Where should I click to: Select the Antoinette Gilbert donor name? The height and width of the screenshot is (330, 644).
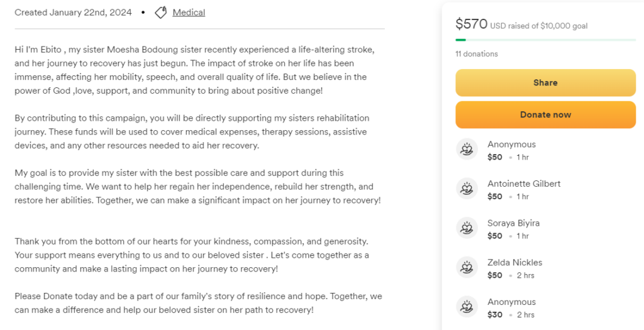click(524, 184)
